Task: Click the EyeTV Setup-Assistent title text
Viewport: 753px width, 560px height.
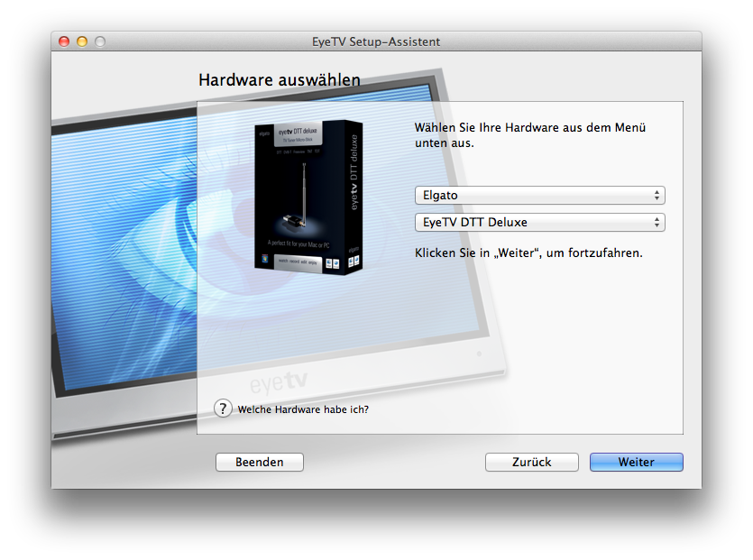Action: [x=376, y=41]
